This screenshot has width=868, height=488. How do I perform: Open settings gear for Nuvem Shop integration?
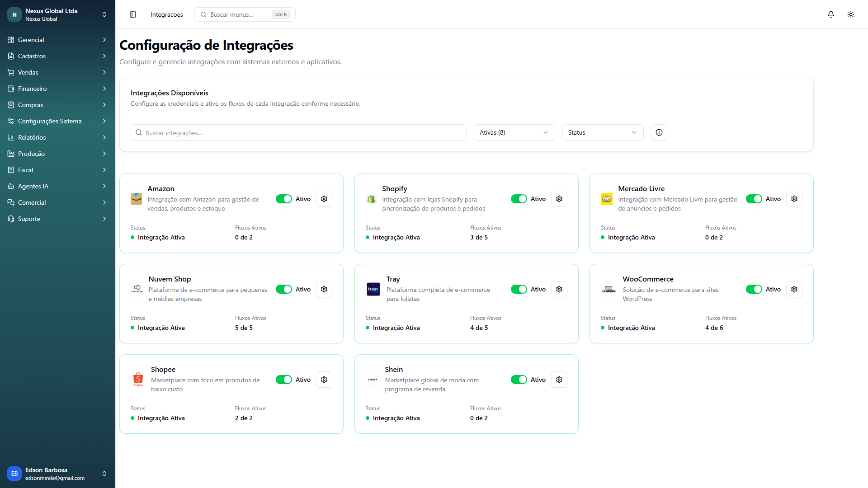(x=324, y=289)
